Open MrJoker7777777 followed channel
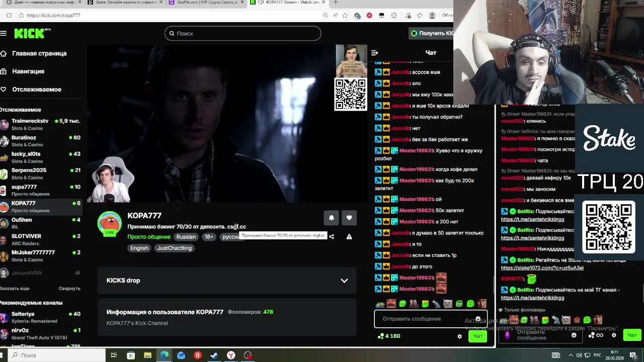Screen dimensions: 644x362 click(40, 256)
